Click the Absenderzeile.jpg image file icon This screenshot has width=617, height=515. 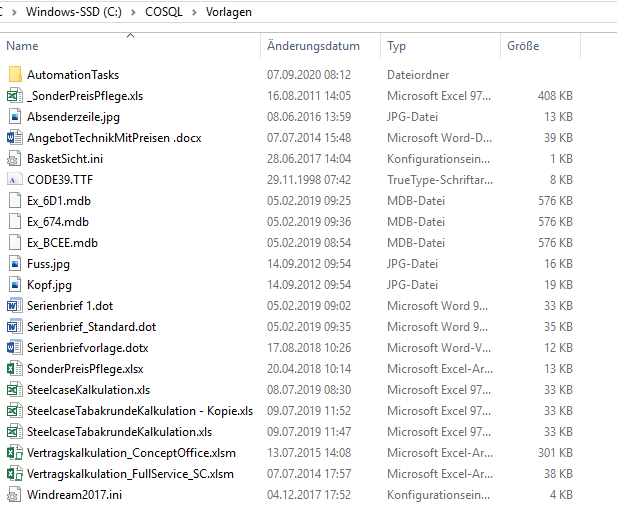pos(14,117)
